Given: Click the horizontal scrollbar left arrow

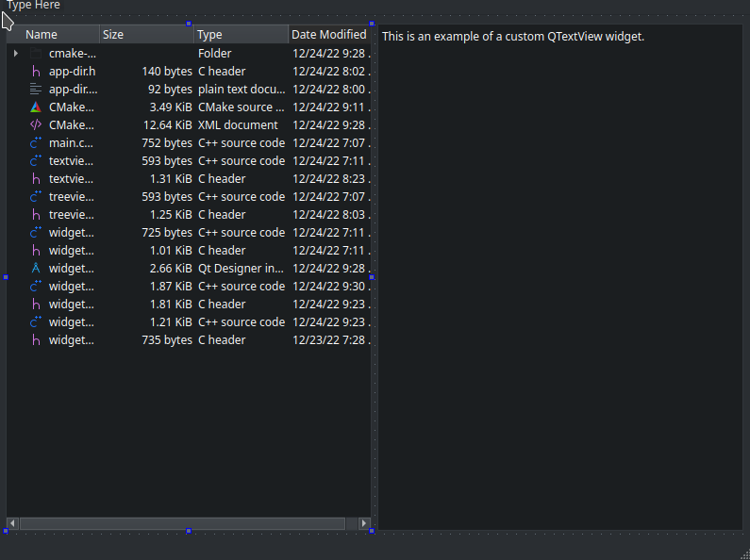Looking at the screenshot, I should coord(12,523).
